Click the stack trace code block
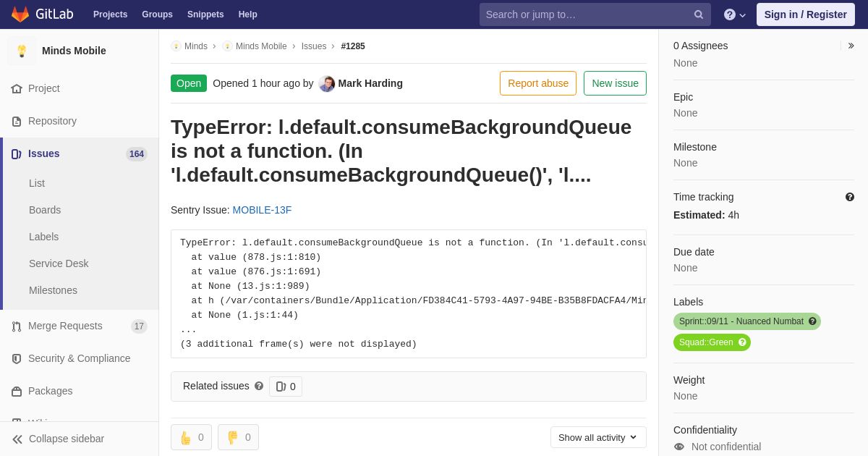Image resolution: width=868 pixels, height=456 pixels. (409, 294)
